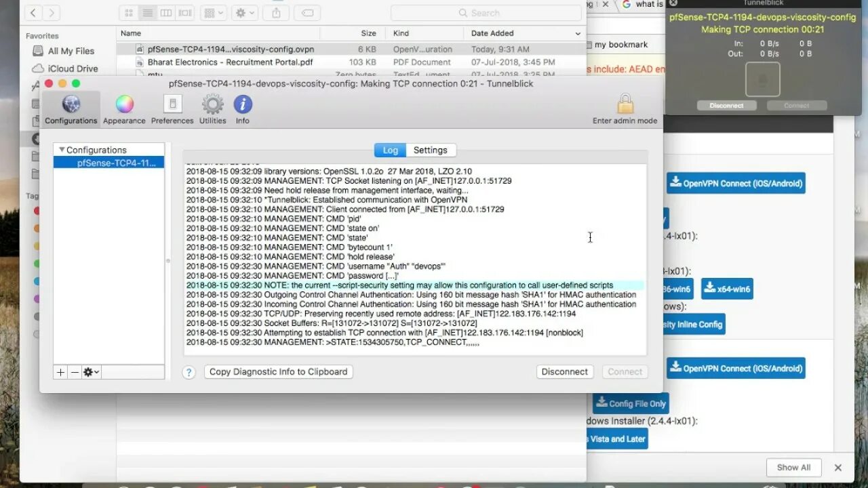This screenshot has width=868, height=488.
Task: Click OpenVPN Connect (iOS/Android) upper button
Action: [736, 183]
